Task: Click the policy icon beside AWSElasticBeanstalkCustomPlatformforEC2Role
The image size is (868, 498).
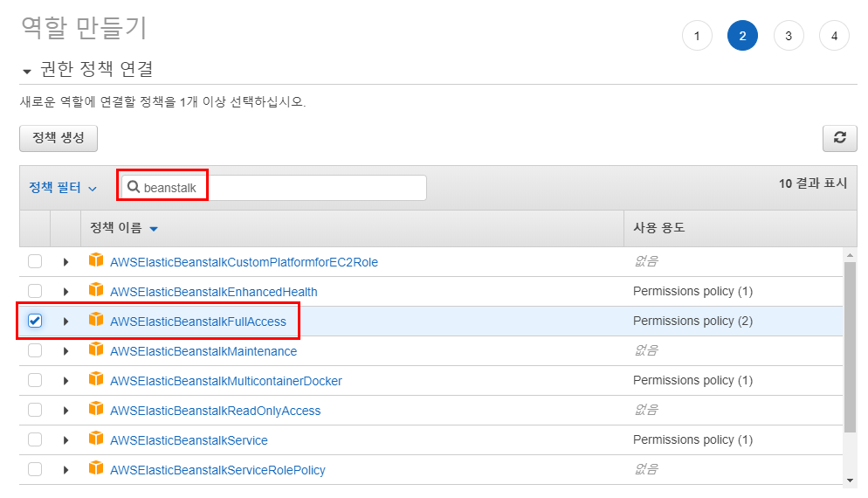Action: pos(96,259)
